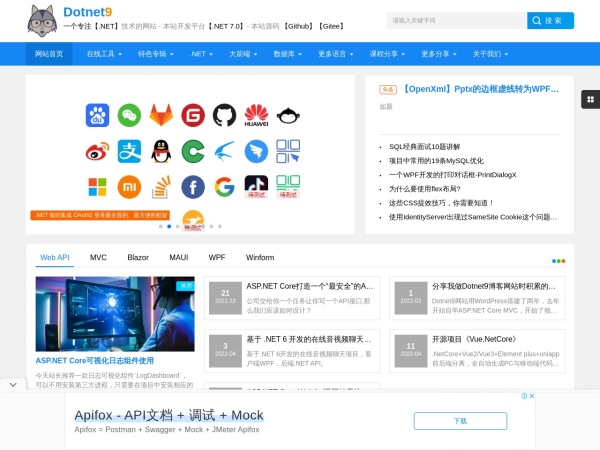
Task: Open the floating grid menu icon
Action: [590, 99]
